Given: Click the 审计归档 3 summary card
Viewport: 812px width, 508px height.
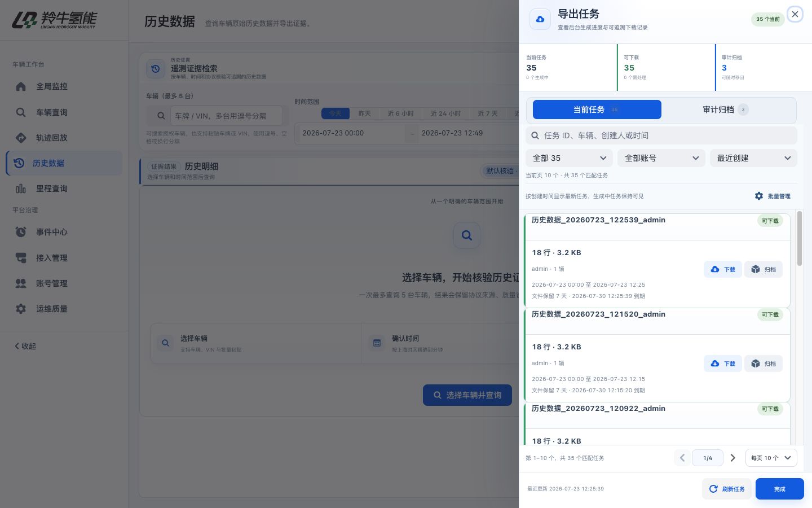Looking at the screenshot, I should (764, 67).
